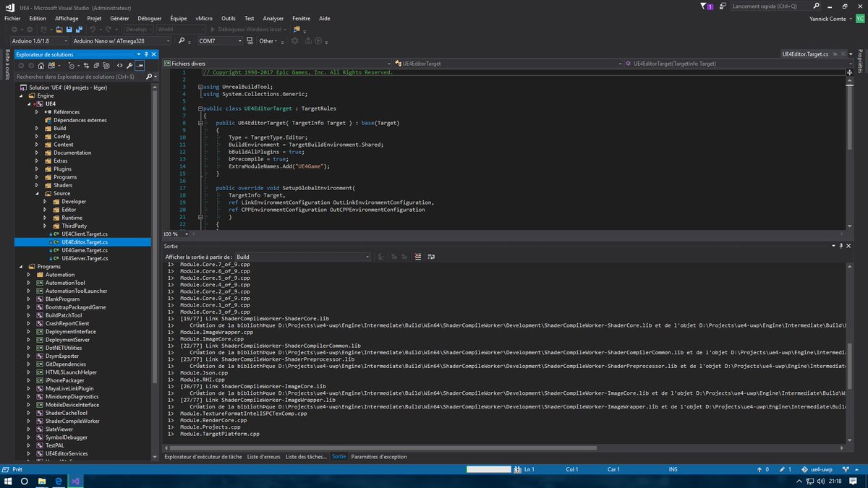868x488 pixels.
Task: Expand the Plugins folder
Action: coord(37,168)
